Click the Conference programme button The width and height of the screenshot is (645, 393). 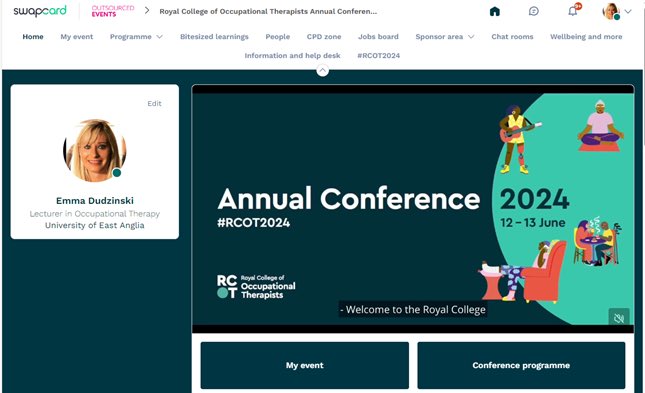coord(521,365)
